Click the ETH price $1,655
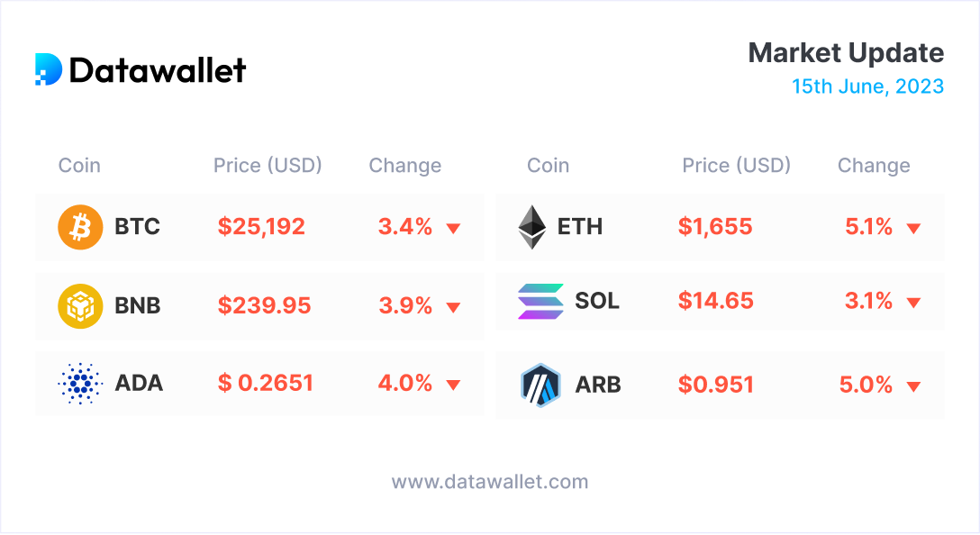Viewport: 980px width, 535px height. click(715, 227)
